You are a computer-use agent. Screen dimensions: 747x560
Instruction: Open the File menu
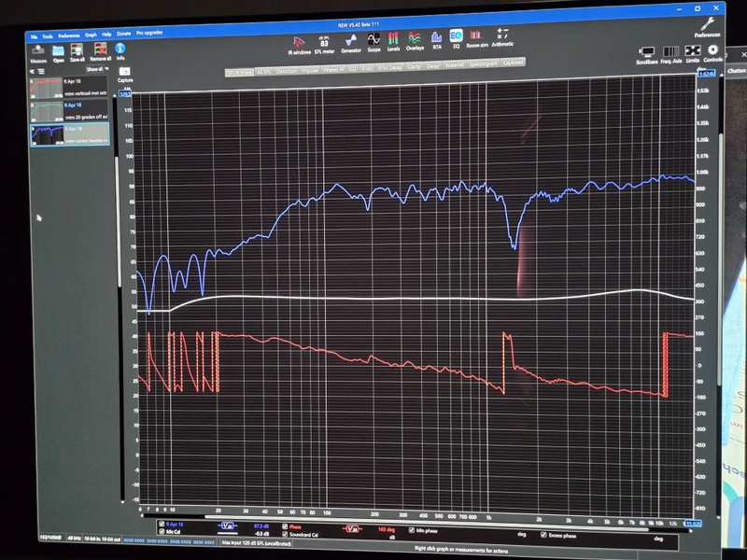point(34,37)
